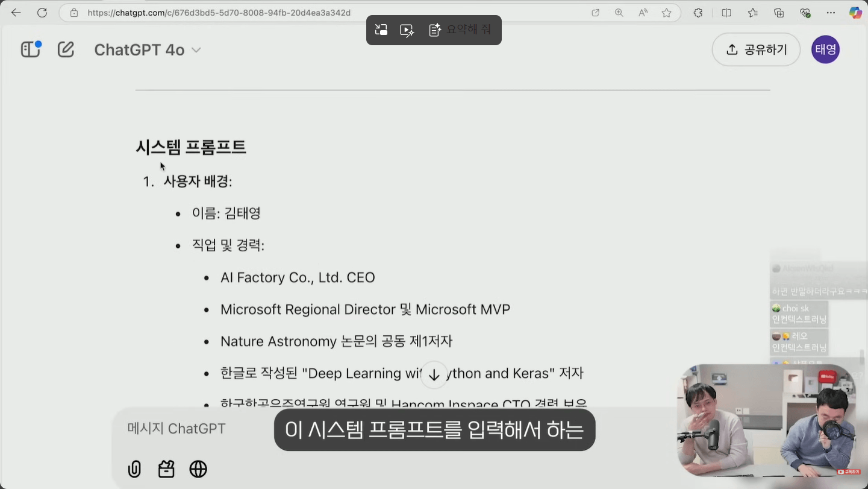Click the AI video icon in floating toolbar
This screenshot has width=868, height=489.
[407, 30]
